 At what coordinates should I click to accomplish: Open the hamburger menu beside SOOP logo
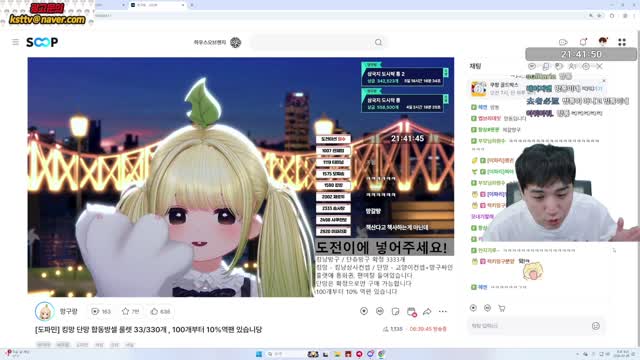[16, 42]
